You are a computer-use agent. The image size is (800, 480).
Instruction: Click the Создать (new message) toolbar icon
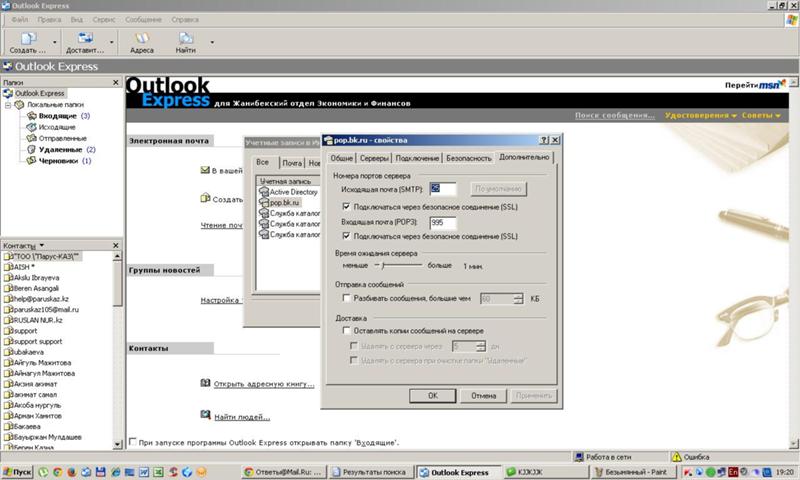click(28, 39)
